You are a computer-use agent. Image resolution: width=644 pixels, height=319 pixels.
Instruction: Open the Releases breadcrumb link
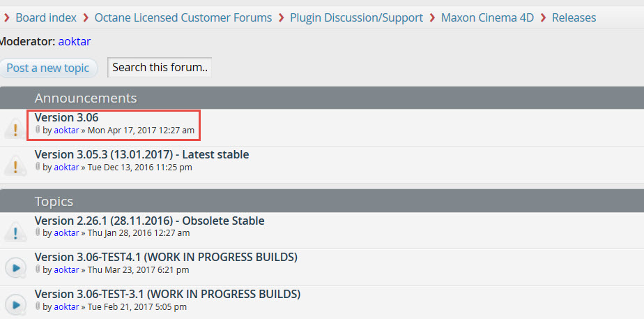coord(574,17)
